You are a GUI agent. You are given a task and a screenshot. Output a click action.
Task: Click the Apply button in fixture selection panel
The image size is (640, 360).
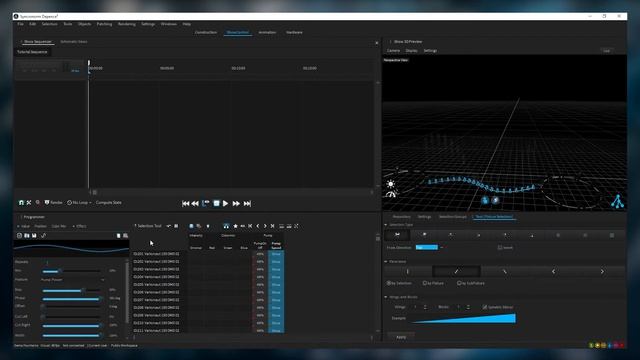click(x=401, y=337)
